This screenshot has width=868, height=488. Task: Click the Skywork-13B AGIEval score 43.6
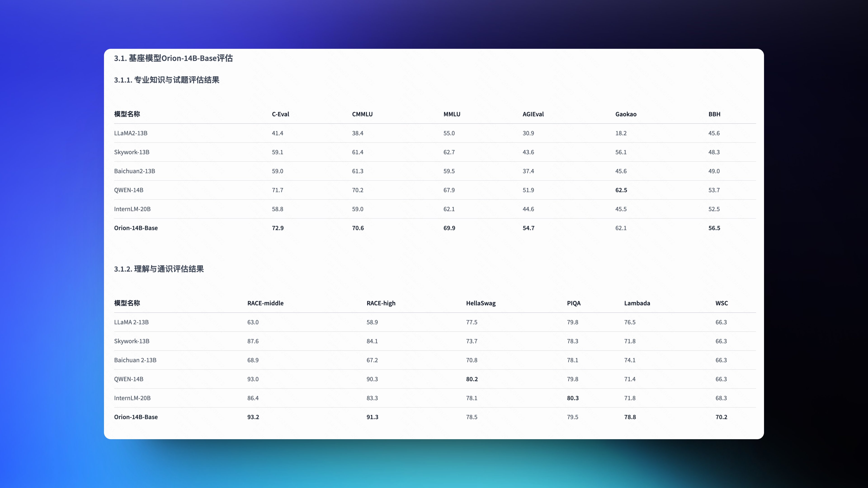[528, 152]
